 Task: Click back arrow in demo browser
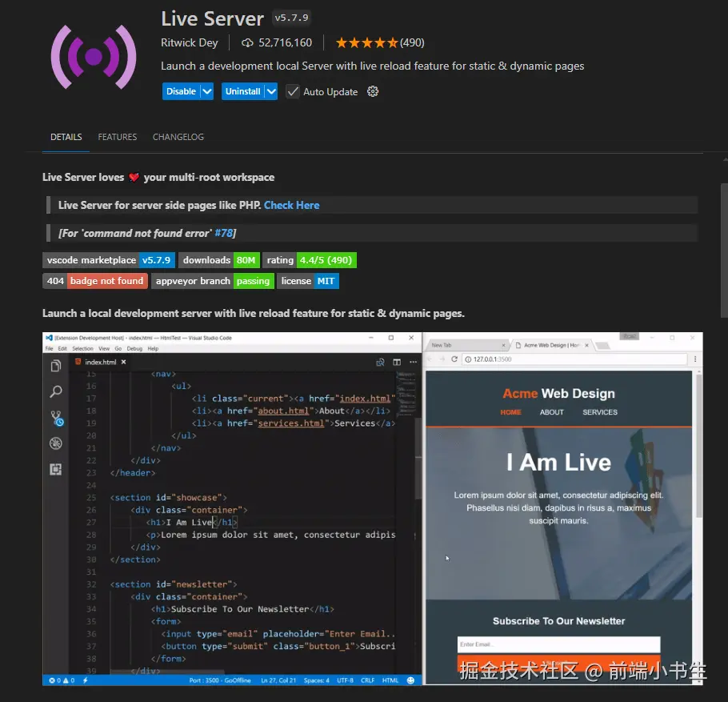tap(430, 359)
